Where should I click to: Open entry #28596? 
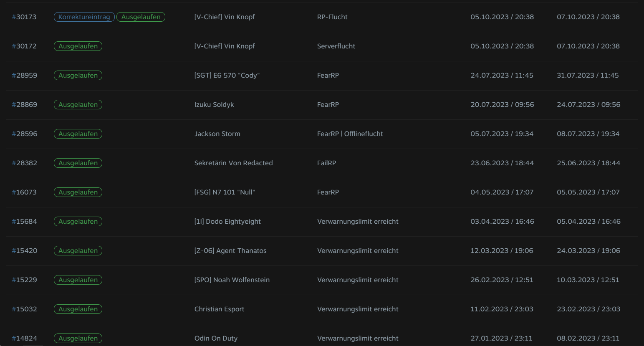coord(24,134)
